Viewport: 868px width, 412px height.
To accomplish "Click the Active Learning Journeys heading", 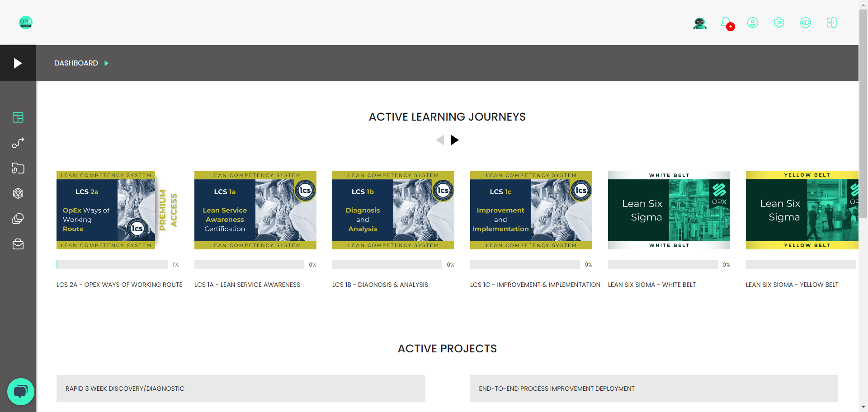I will pyautogui.click(x=447, y=117).
